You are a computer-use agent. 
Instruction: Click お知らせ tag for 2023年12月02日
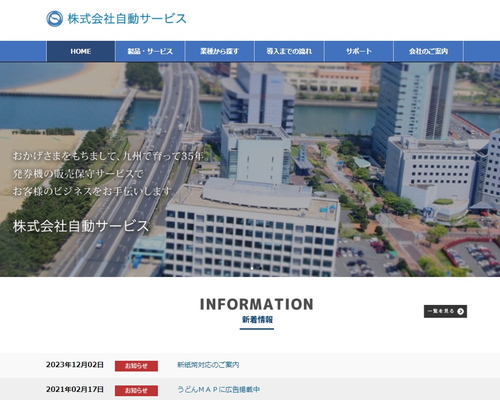click(x=136, y=366)
